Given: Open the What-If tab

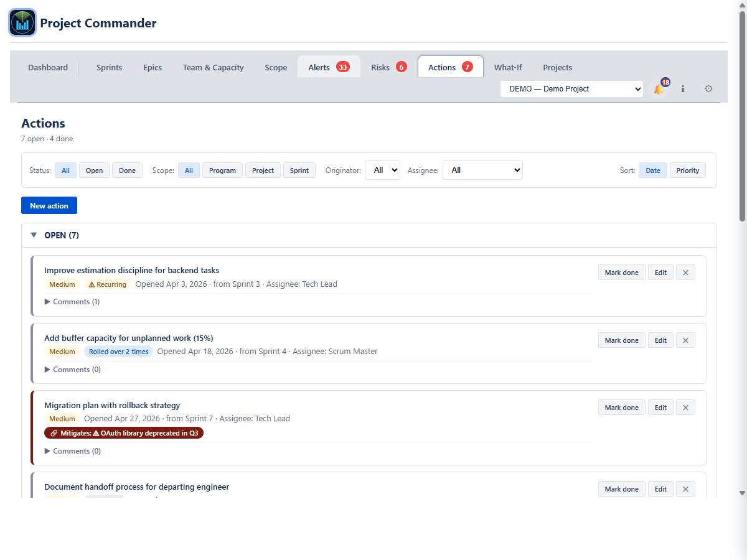Looking at the screenshot, I should click(x=508, y=67).
